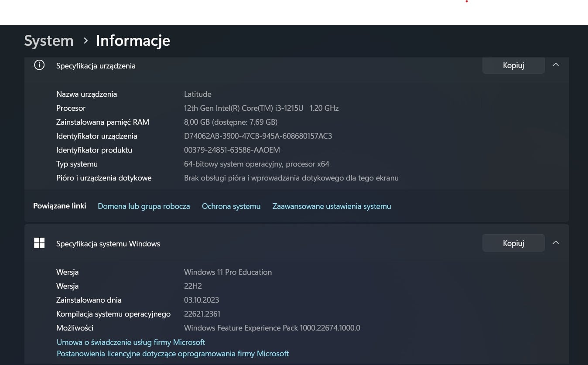Select the OS build value 22621.2361
The width and height of the screenshot is (588, 365).
tap(202, 314)
